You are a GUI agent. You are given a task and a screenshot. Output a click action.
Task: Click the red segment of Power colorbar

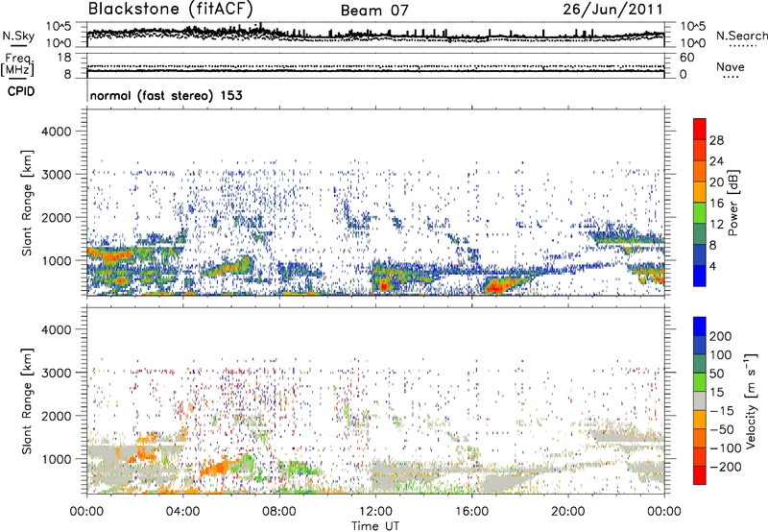[x=700, y=129]
